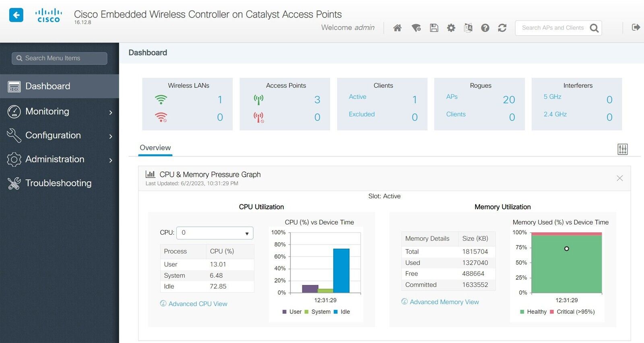Expand the Monitoring menu
The width and height of the screenshot is (644, 343).
60,112
